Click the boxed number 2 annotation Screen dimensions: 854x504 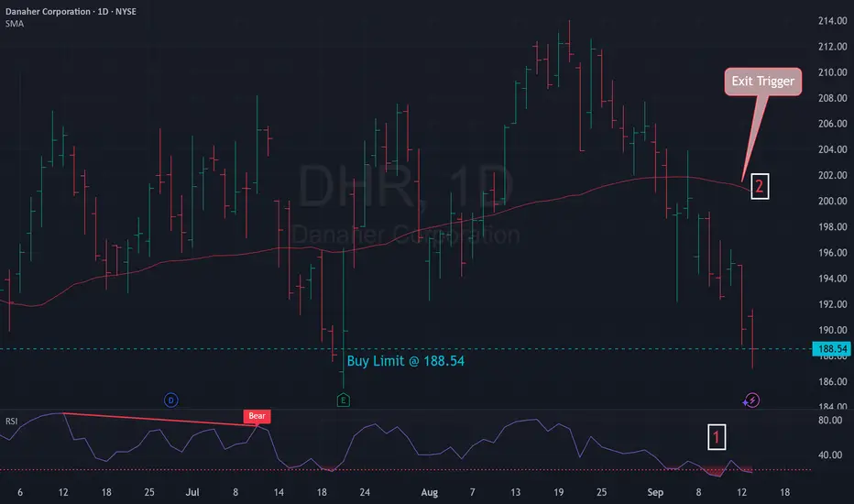pyautogui.click(x=760, y=186)
